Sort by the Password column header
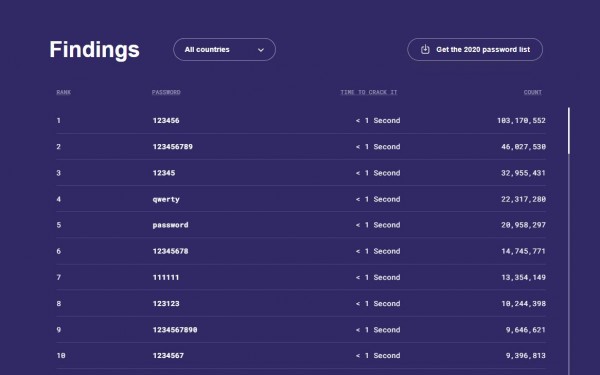This screenshot has height=375, width=600. [x=166, y=92]
